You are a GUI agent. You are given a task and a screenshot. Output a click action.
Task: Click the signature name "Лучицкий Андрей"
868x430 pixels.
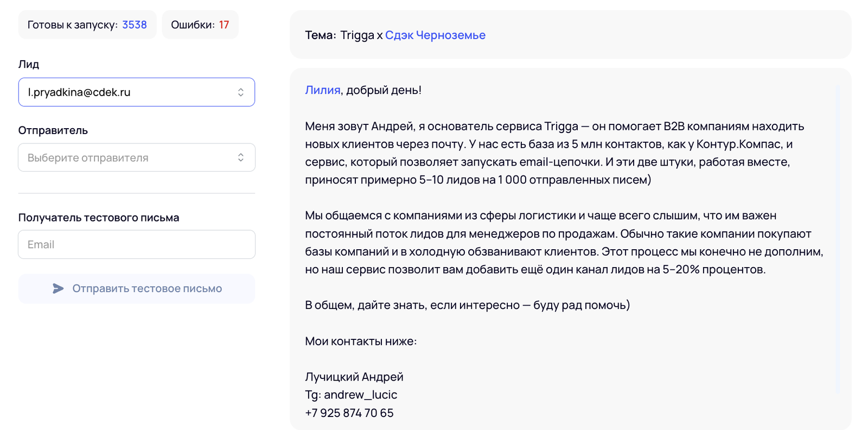(354, 377)
